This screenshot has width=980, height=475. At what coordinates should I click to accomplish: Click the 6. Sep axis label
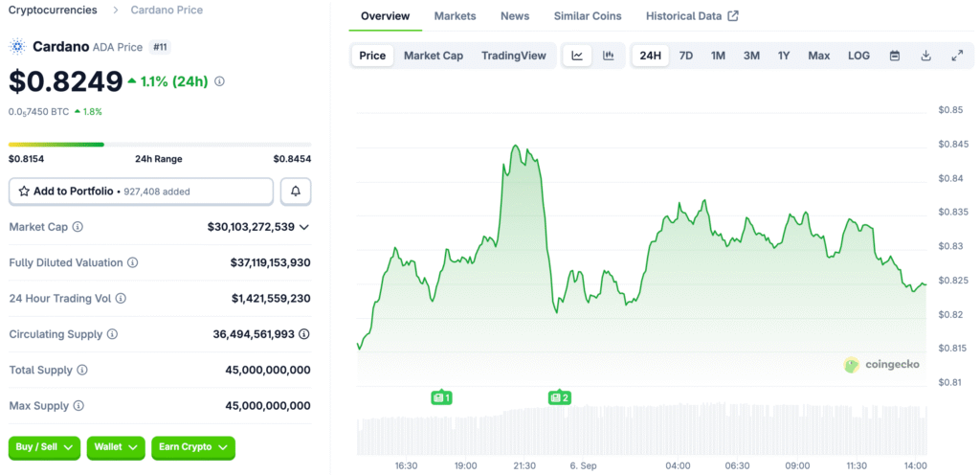point(584,465)
